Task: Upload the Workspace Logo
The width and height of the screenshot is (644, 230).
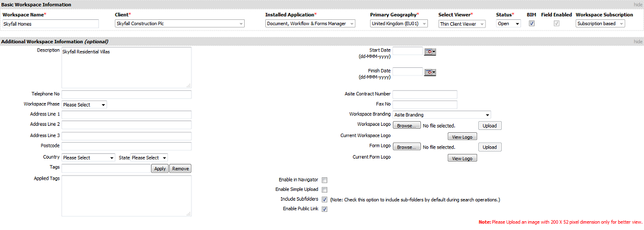Action: (489, 126)
